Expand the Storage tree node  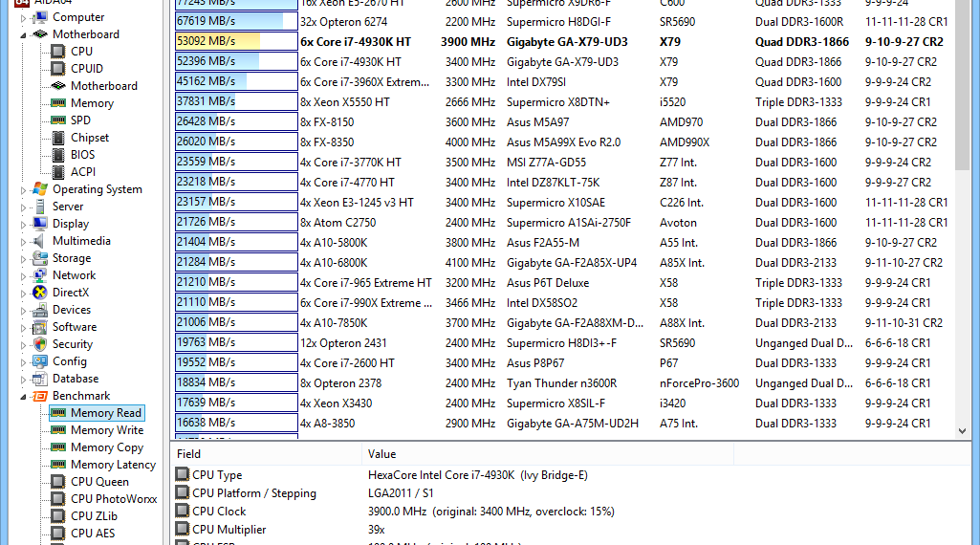tap(24, 258)
